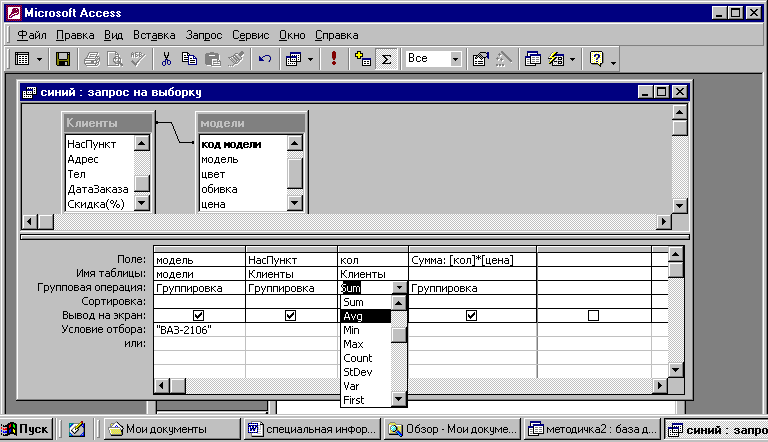Open the Office Assistant help icon

[597, 59]
